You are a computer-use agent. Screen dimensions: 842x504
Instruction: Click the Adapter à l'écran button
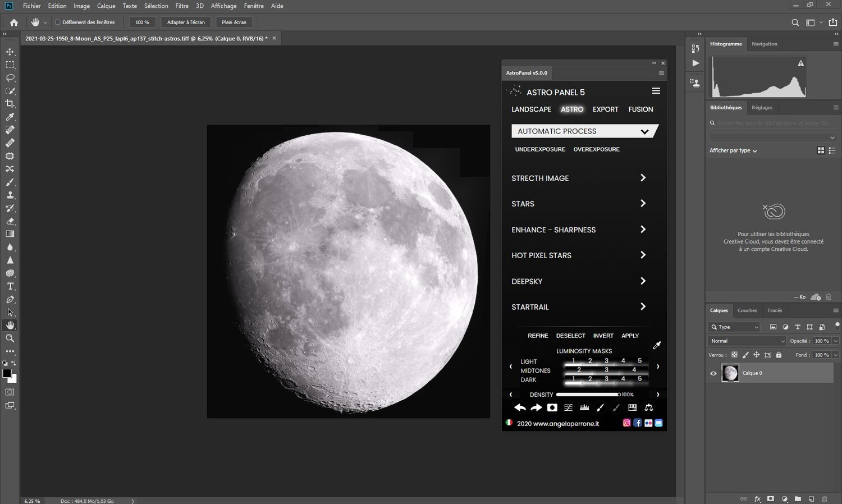click(x=186, y=22)
